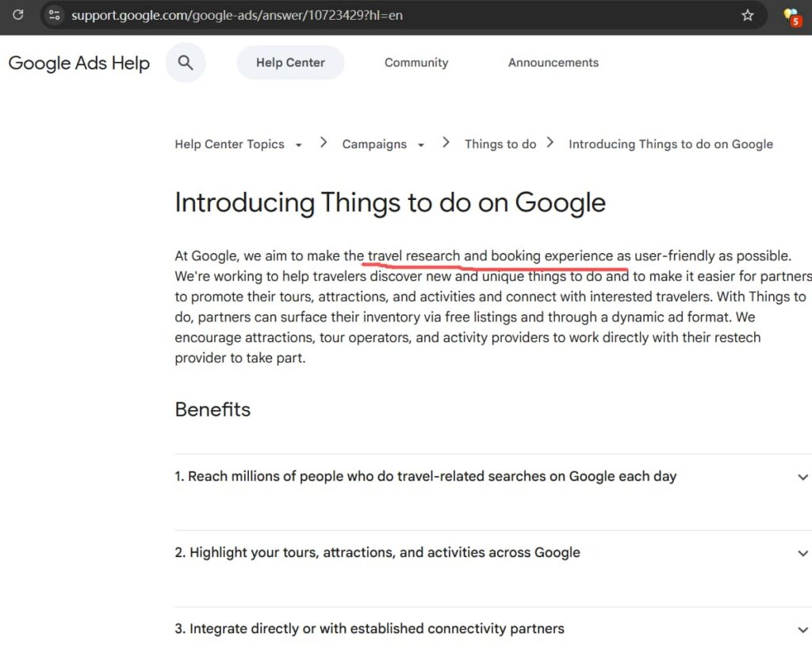Click the Benefits heading

point(213,409)
